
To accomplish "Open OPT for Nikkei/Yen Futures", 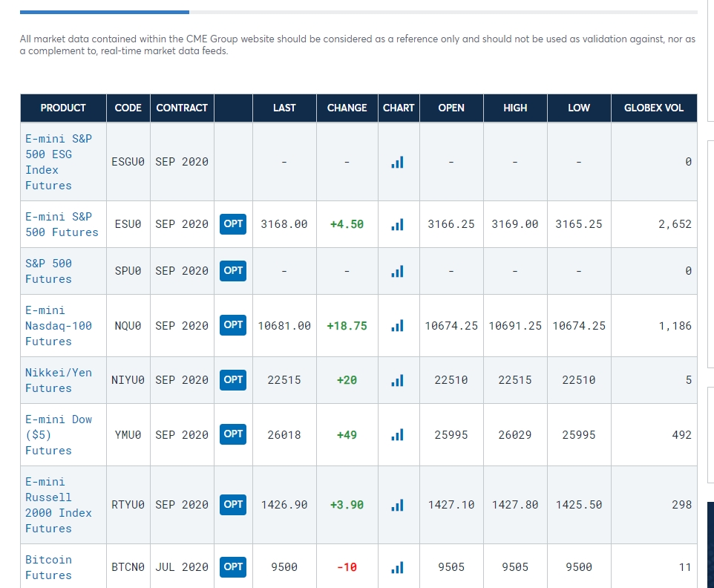I will (233, 380).
